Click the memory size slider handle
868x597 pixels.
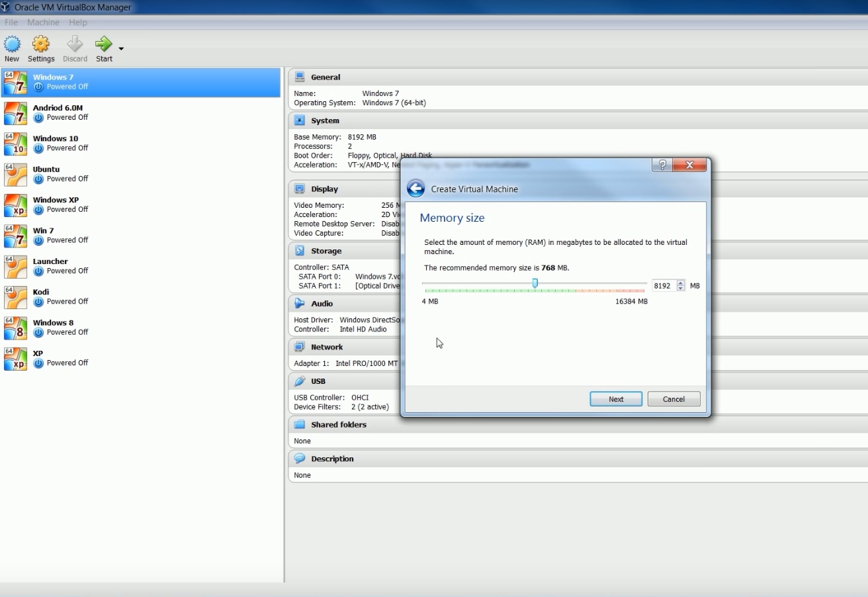coord(535,283)
